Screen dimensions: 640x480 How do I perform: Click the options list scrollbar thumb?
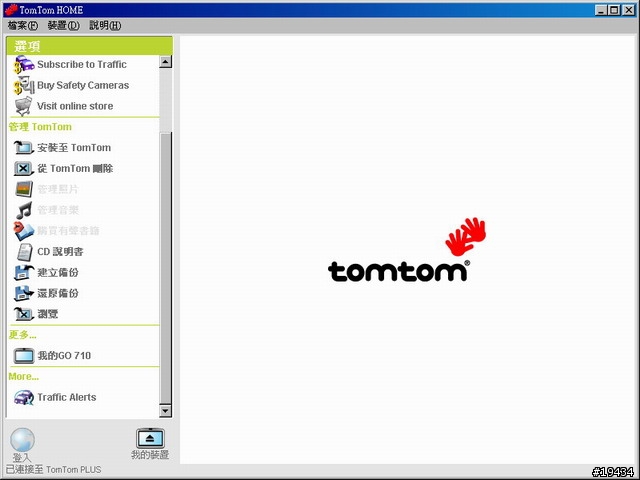165,268
